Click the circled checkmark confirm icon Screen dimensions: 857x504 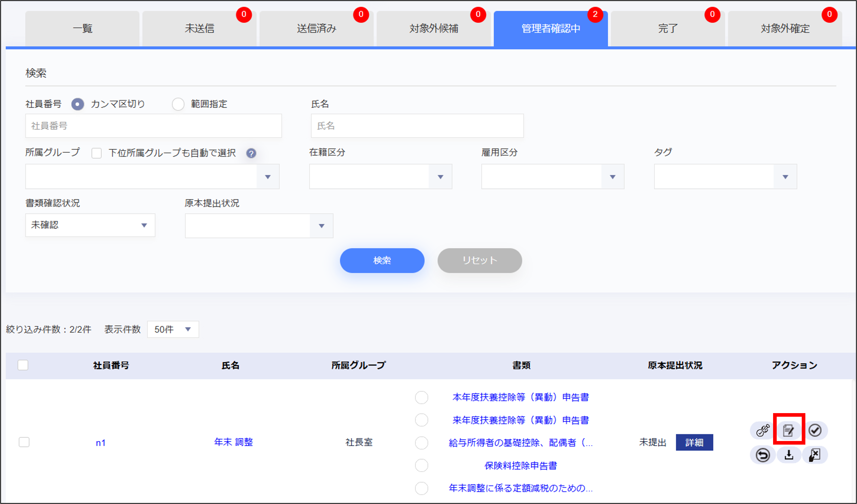click(x=815, y=430)
